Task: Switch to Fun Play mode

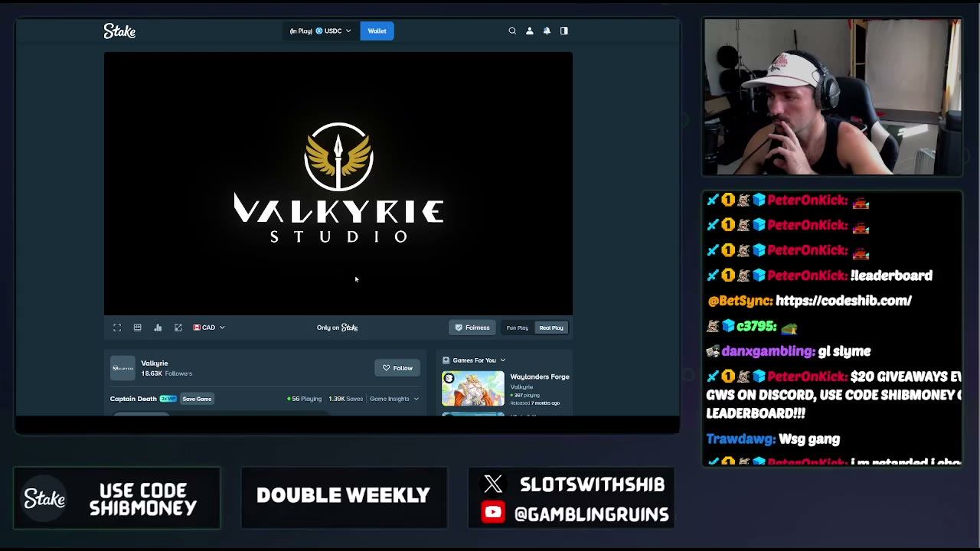Action: coord(518,328)
